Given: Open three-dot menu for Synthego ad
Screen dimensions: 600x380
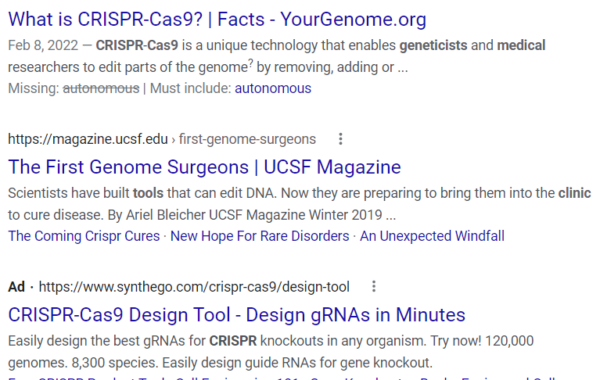Looking at the screenshot, I should pyautogui.click(x=374, y=287).
